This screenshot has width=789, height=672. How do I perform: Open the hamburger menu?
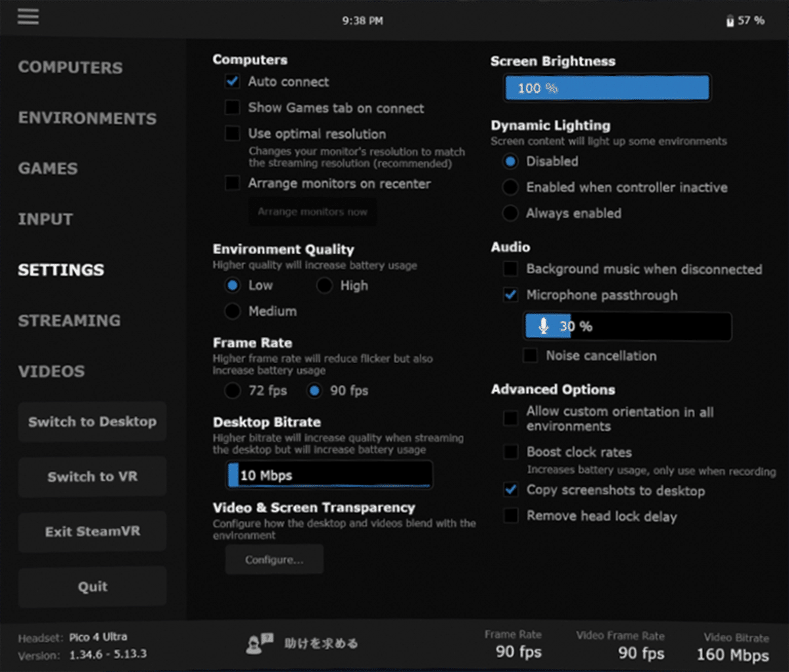click(x=28, y=16)
